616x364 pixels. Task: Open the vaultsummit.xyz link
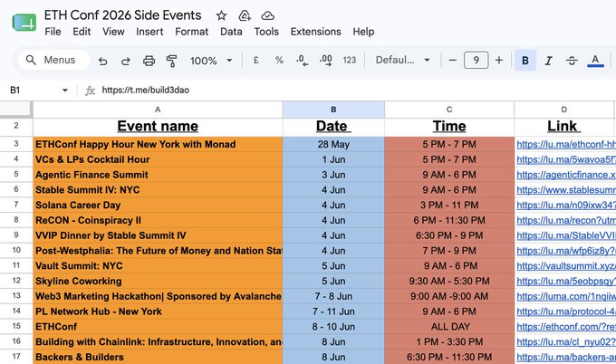pyautogui.click(x=565, y=266)
